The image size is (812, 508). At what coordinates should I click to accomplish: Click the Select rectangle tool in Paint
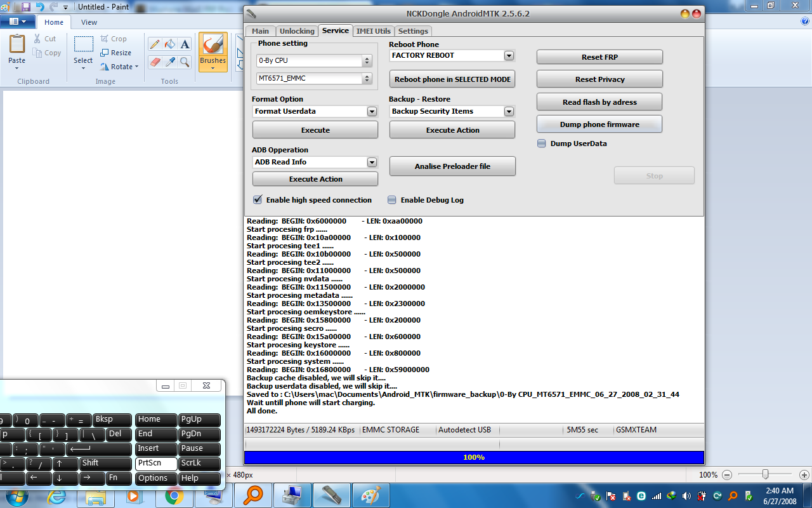click(x=83, y=44)
